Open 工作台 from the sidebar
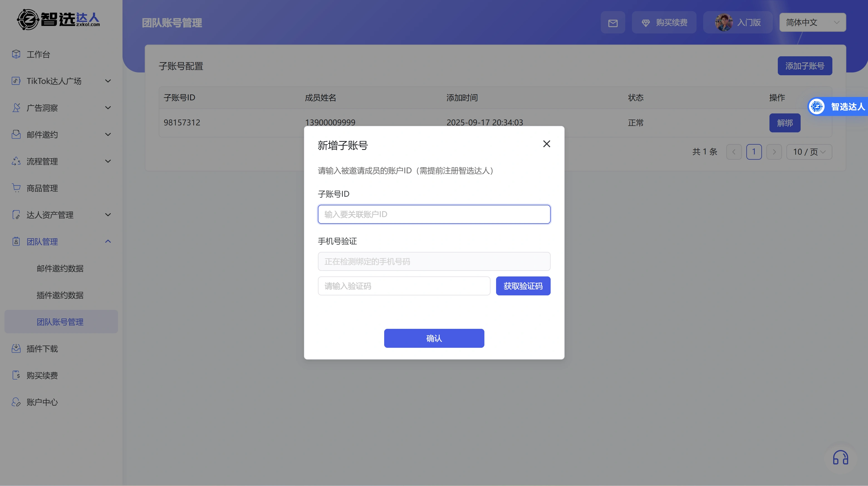The width and height of the screenshot is (868, 486). click(x=38, y=54)
